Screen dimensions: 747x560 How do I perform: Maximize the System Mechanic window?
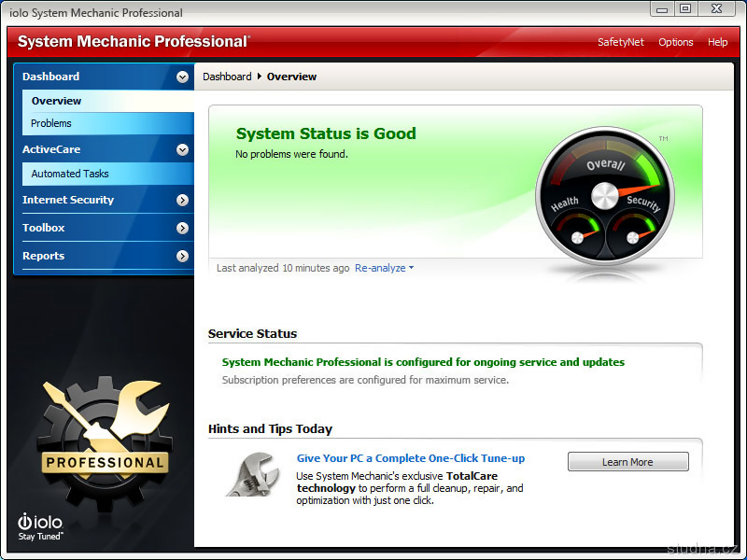click(x=685, y=9)
